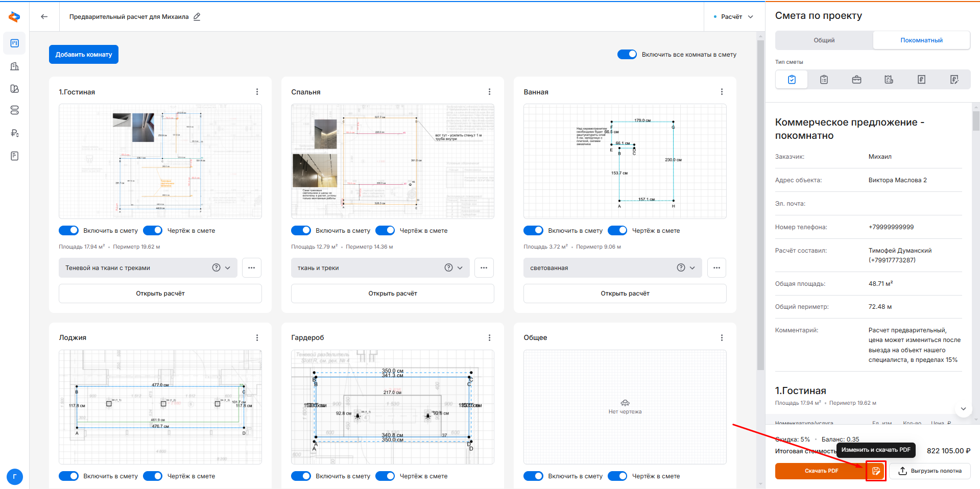Expand 'Теневой на ткани с треками' dropdown
The image size is (980, 489).
click(x=228, y=267)
